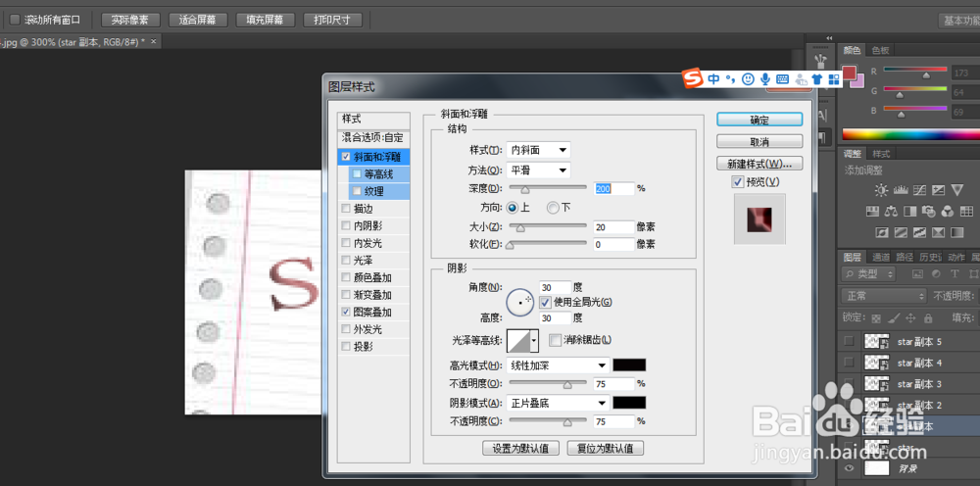Click the lock all padlock icon
Image resolution: width=980 pixels, height=486 pixels.
928,318
